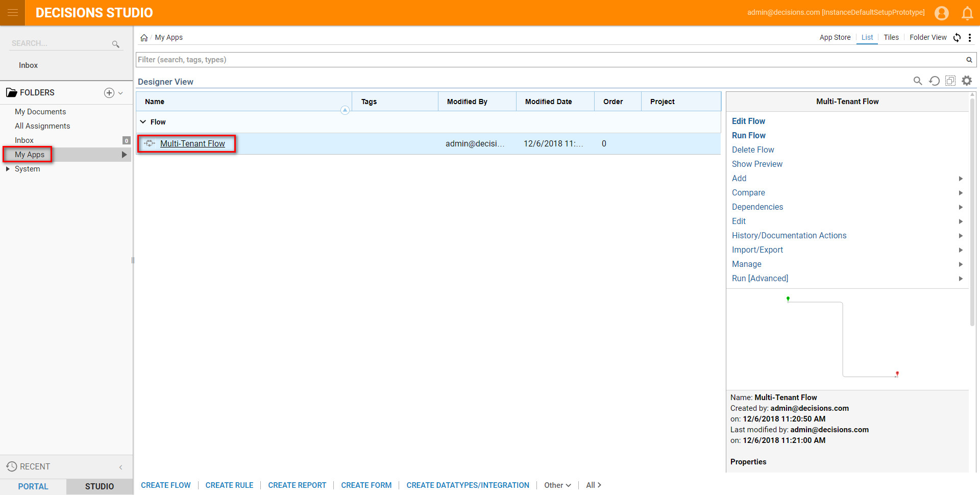
Task: Click Show Preview action
Action: pos(757,164)
